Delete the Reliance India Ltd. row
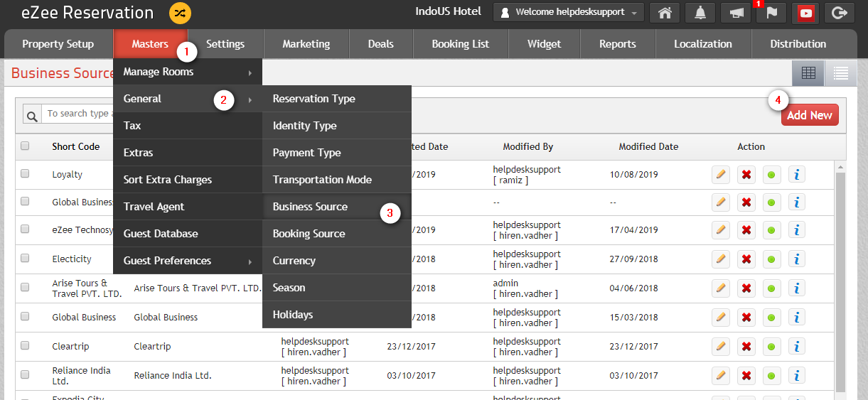This screenshot has height=400, width=868. tap(746, 376)
